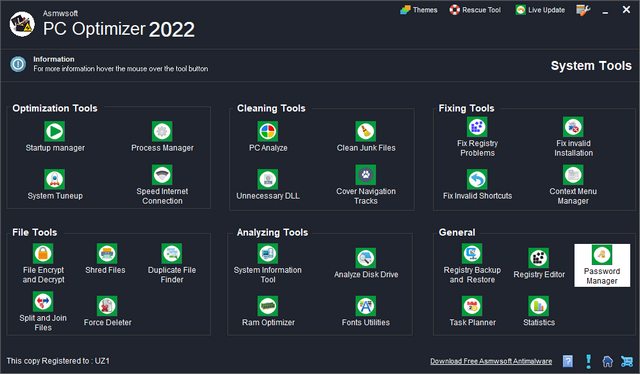Open Ram Optimizer
The width and height of the screenshot is (640, 374).
coord(268,312)
